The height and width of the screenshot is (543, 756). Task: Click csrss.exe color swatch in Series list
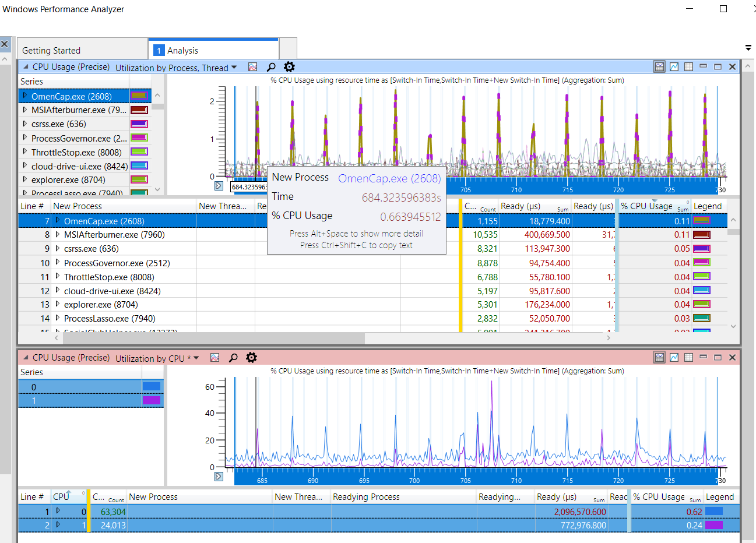coord(139,124)
